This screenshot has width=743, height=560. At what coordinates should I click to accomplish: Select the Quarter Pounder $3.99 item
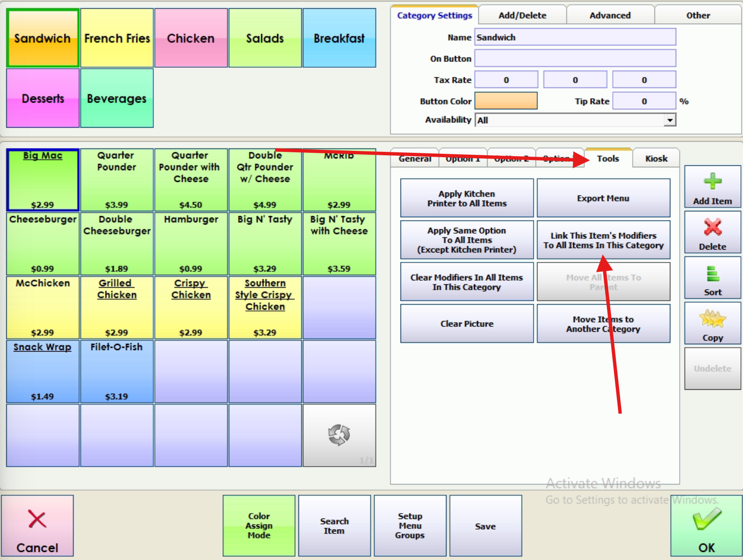coord(117,180)
